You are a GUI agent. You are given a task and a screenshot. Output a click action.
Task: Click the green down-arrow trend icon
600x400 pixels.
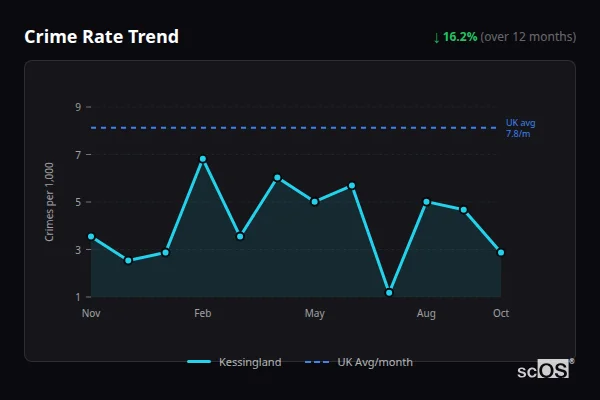pos(436,38)
